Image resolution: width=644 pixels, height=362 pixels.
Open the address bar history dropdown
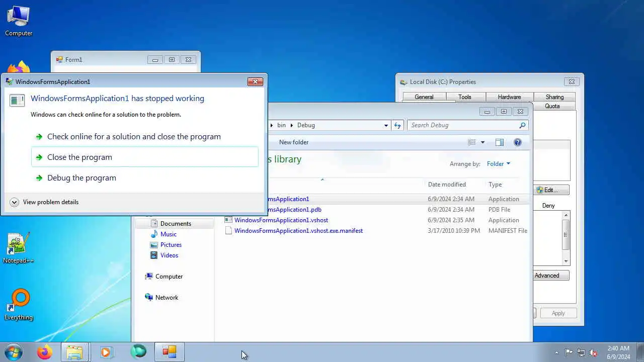386,125
